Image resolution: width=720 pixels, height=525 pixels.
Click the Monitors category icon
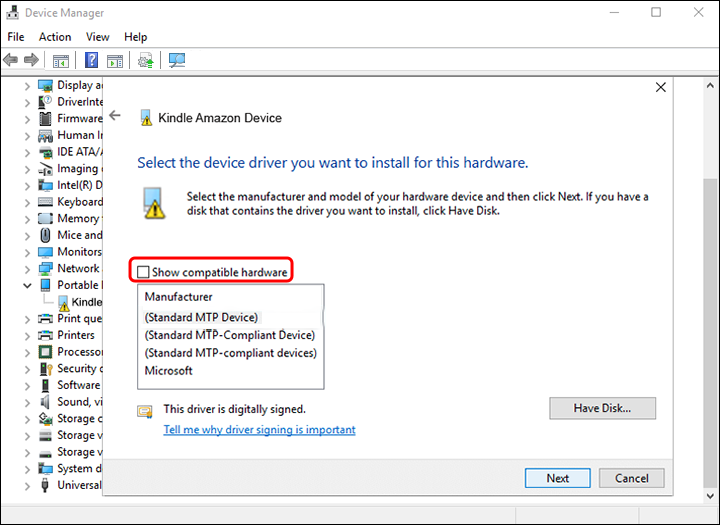pyautogui.click(x=45, y=252)
